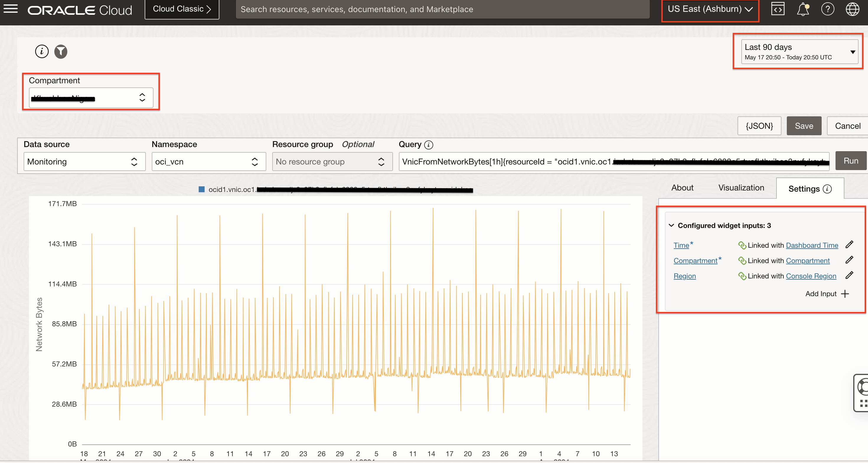Open the Namespace oci_vcn dropdown
The height and width of the screenshot is (463, 868).
(208, 162)
